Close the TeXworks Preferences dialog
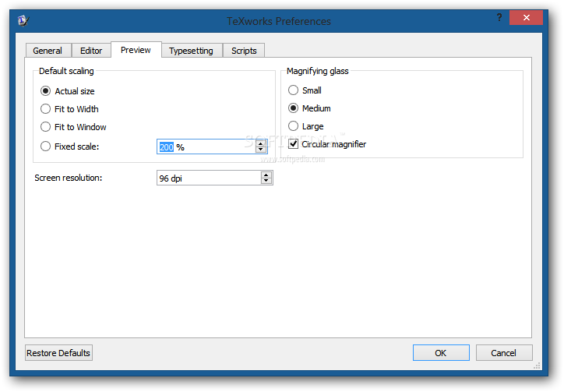564x392 pixels. coord(526,18)
